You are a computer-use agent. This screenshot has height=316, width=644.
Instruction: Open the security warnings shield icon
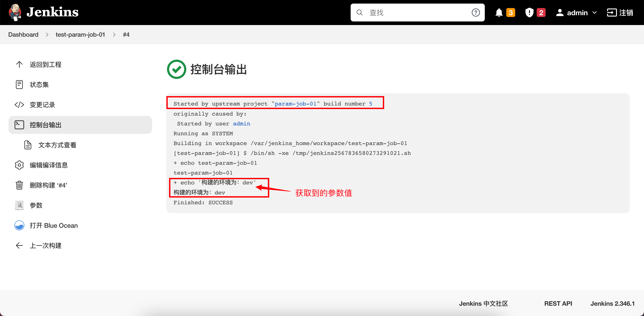tap(529, 13)
